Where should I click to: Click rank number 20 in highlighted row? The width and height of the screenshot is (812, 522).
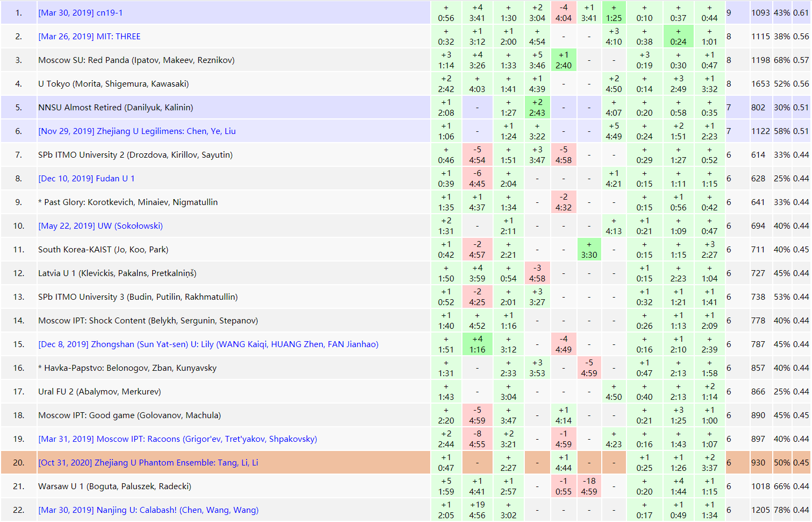tap(19, 463)
